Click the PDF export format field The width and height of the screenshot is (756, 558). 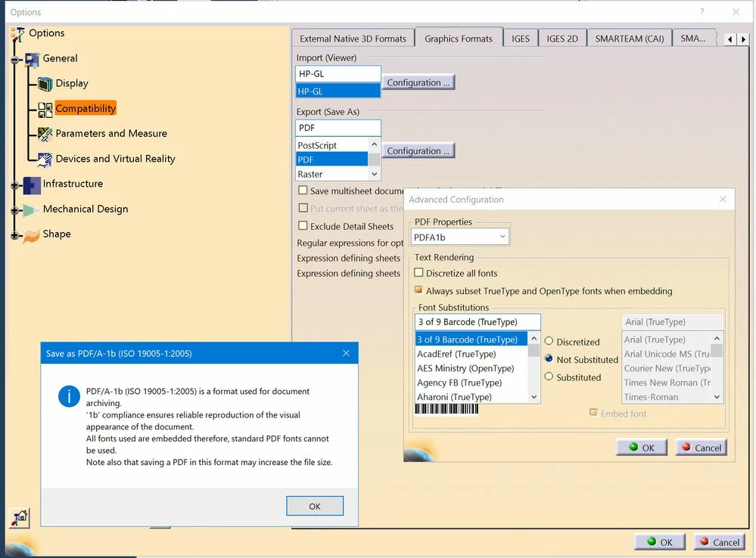(338, 128)
